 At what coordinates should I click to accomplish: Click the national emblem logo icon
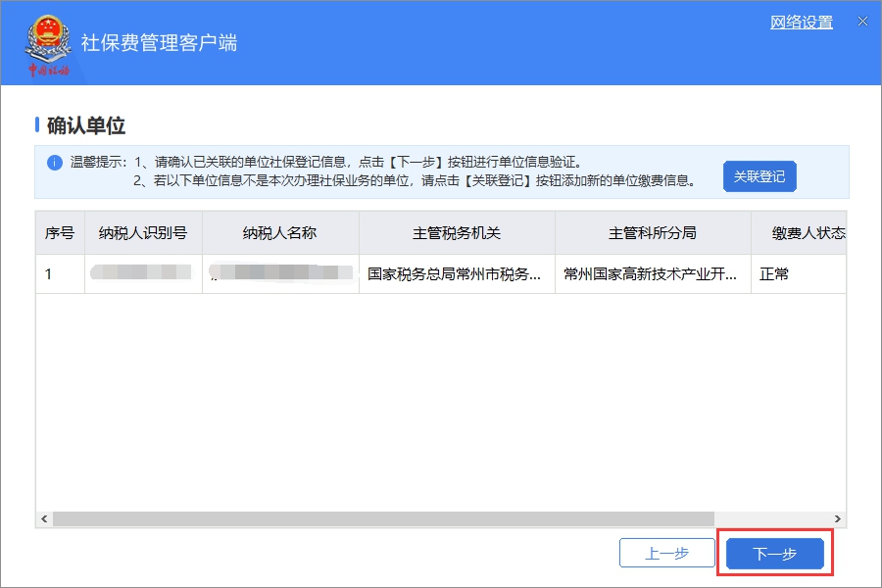[46, 42]
